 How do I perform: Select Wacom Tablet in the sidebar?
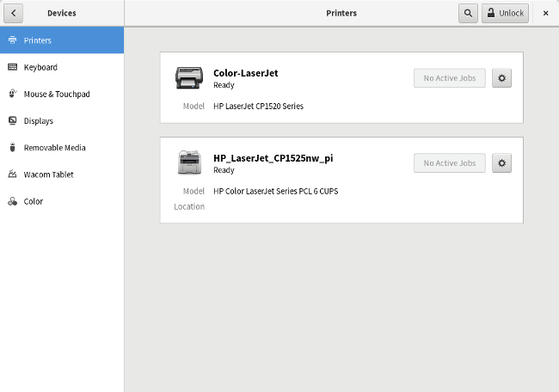[x=48, y=175]
